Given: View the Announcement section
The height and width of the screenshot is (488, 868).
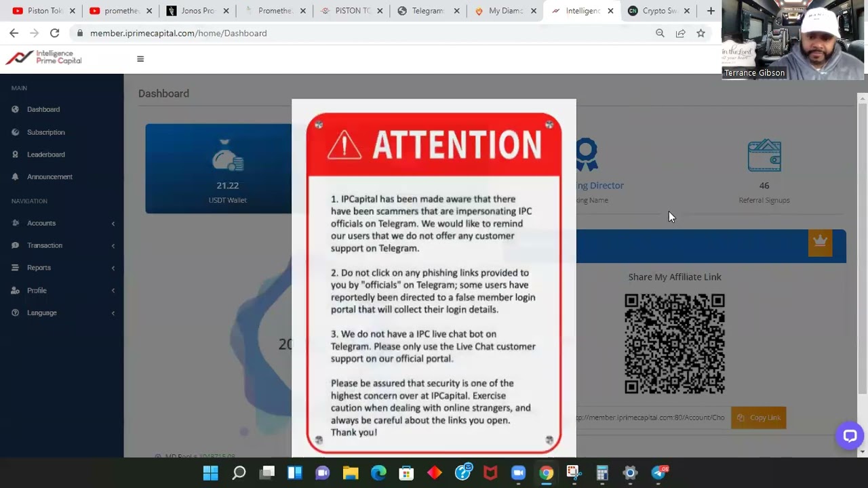Looking at the screenshot, I should point(50,177).
